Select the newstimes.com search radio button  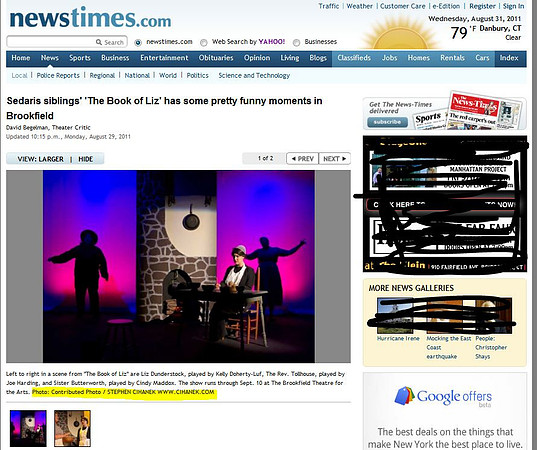coord(138,42)
